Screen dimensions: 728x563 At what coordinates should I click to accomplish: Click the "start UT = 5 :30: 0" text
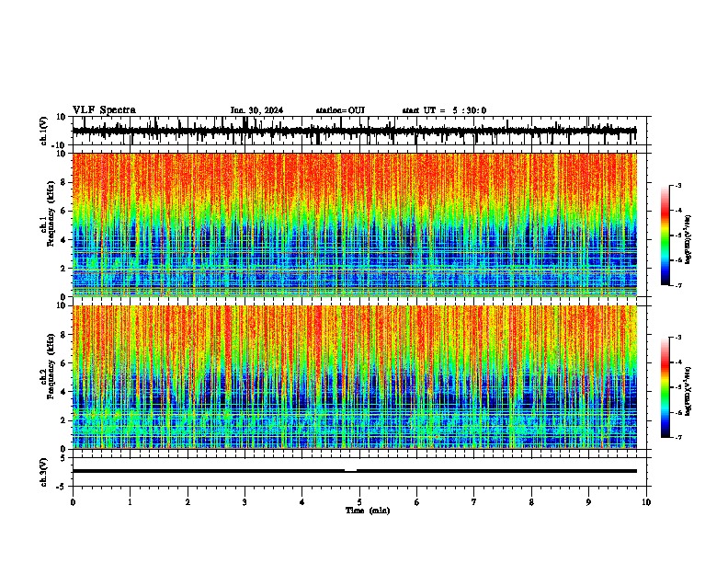[444, 110]
